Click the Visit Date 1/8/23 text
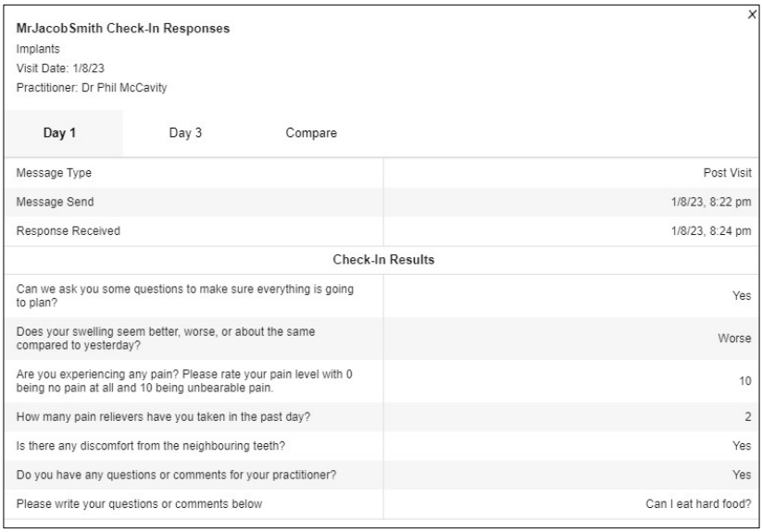This screenshot has width=762, height=532. (60, 68)
